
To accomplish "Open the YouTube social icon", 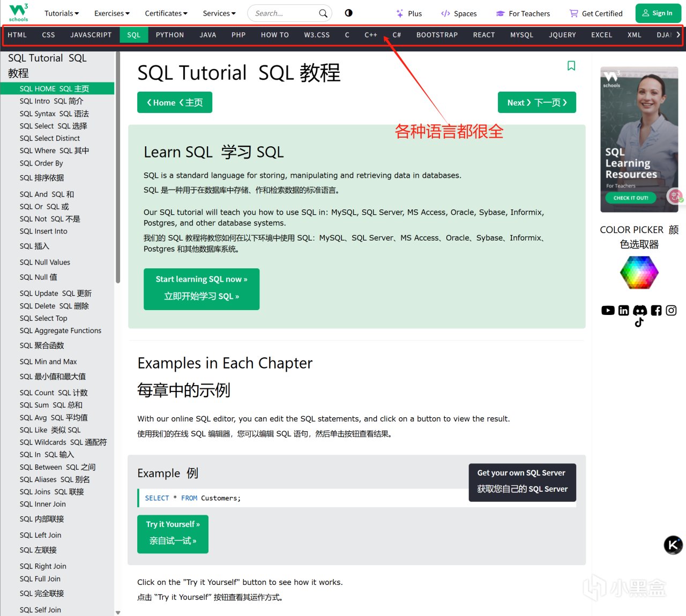I will pyautogui.click(x=608, y=310).
